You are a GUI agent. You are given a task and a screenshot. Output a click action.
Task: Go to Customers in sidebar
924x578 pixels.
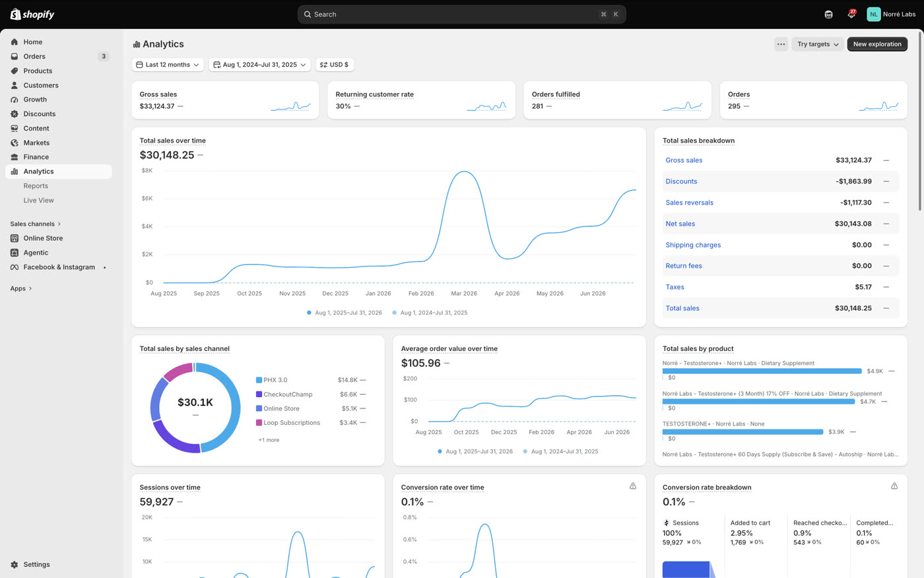click(x=41, y=85)
